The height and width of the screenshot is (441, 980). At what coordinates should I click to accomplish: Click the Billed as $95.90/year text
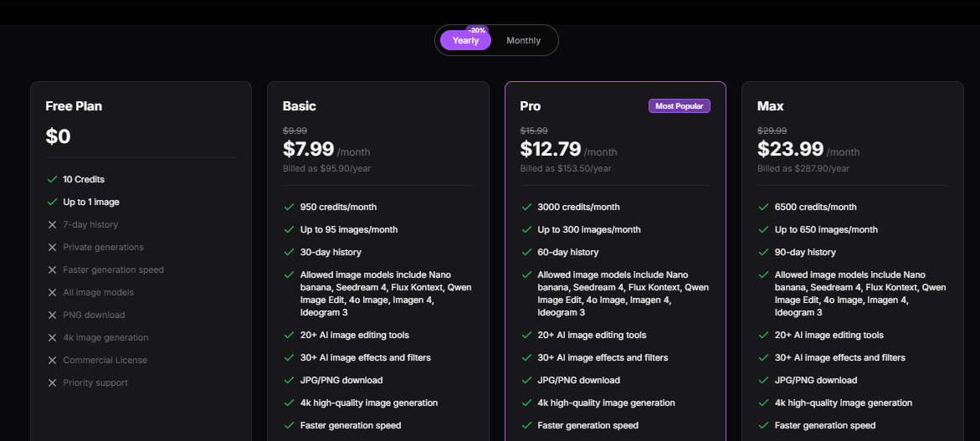tap(326, 168)
